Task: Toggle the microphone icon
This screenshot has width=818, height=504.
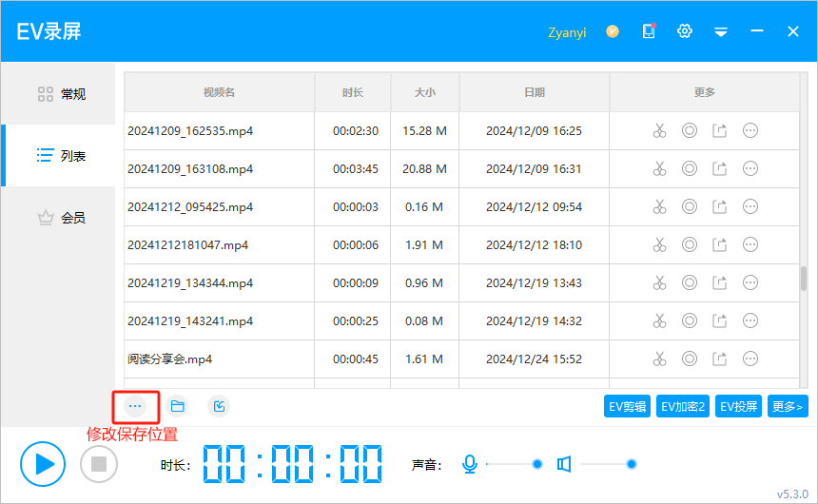Action: 469,464
